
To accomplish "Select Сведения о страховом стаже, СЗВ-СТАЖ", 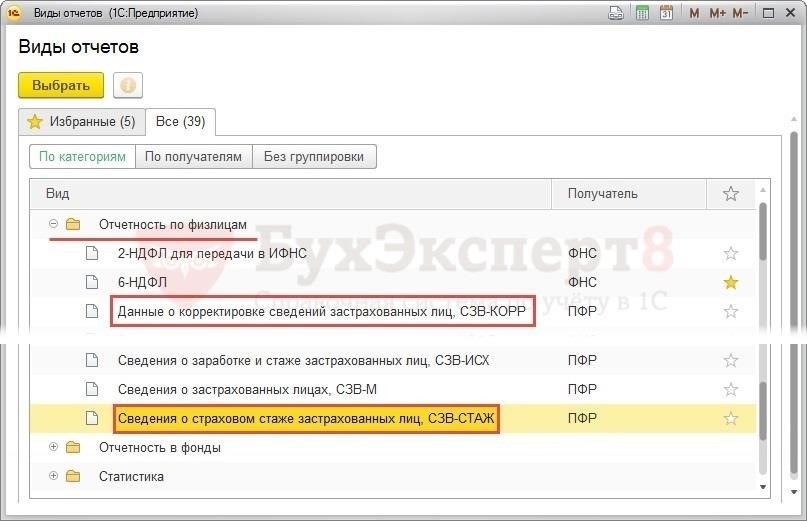I will 306,418.
